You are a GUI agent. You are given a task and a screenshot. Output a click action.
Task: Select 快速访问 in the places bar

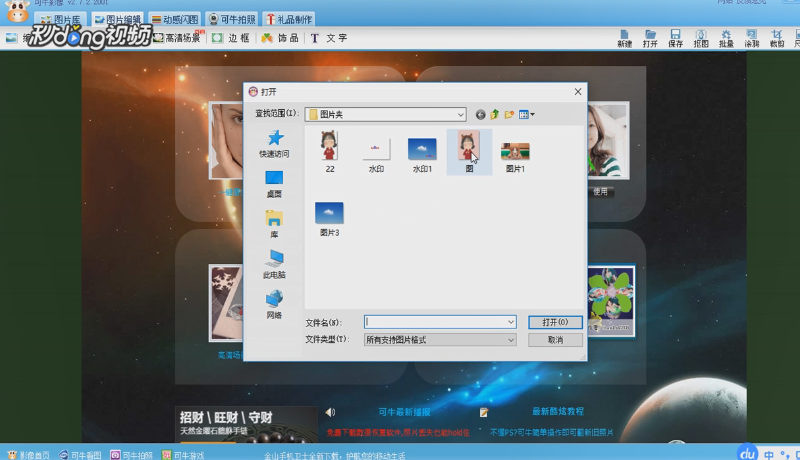tap(274, 144)
